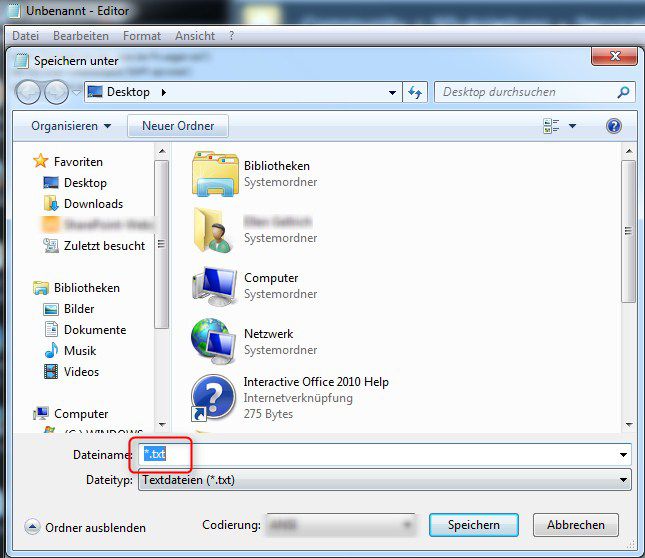Click the back navigation arrow
The width and height of the screenshot is (645, 558).
click(29, 92)
